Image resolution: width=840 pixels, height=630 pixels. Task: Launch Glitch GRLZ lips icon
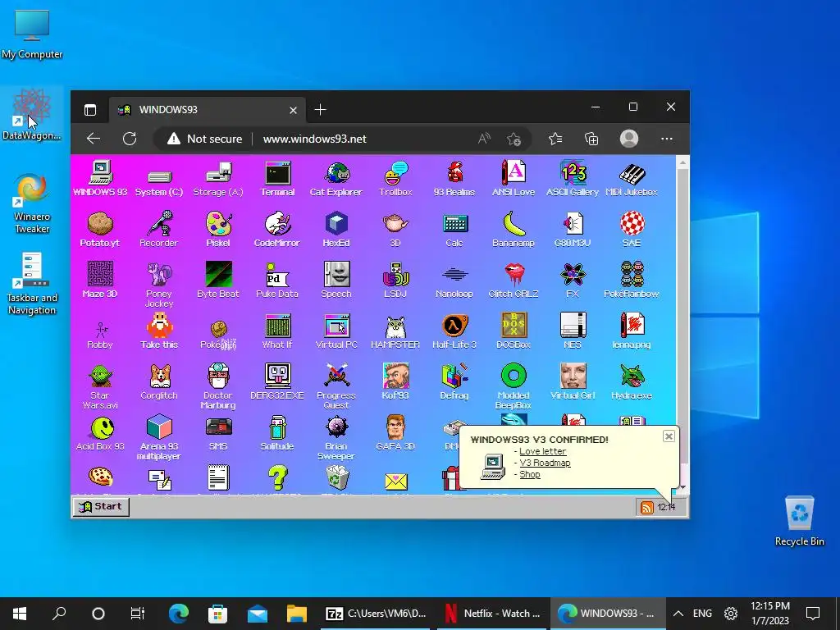[514, 281]
